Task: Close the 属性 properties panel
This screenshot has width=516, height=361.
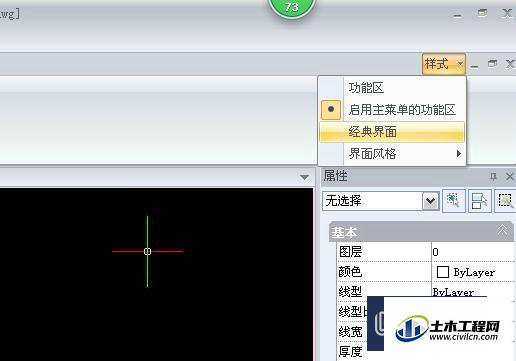Action: (x=510, y=176)
